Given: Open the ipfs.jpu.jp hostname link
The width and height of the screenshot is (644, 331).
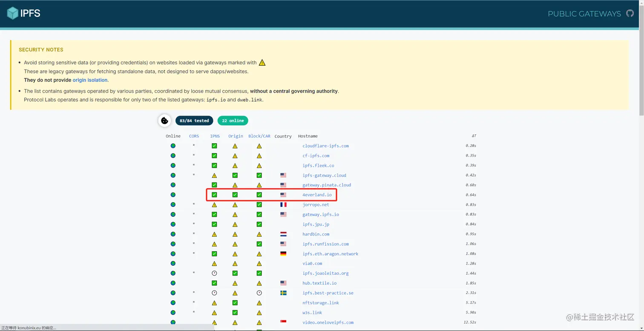Looking at the screenshot, I should point(316,224).
